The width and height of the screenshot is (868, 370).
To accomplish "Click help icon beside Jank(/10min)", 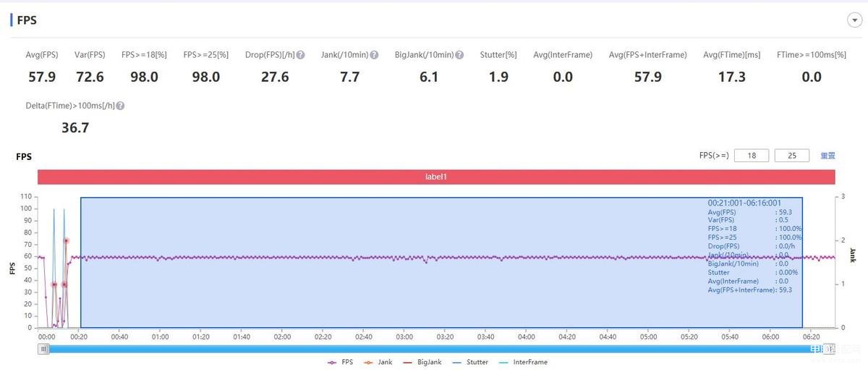I will coord(374,55).
